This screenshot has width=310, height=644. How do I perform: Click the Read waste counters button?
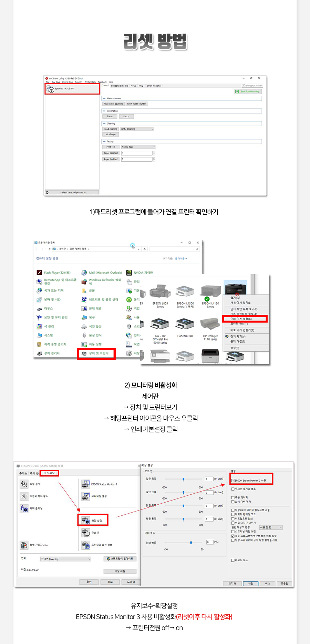tap(113, 104)
